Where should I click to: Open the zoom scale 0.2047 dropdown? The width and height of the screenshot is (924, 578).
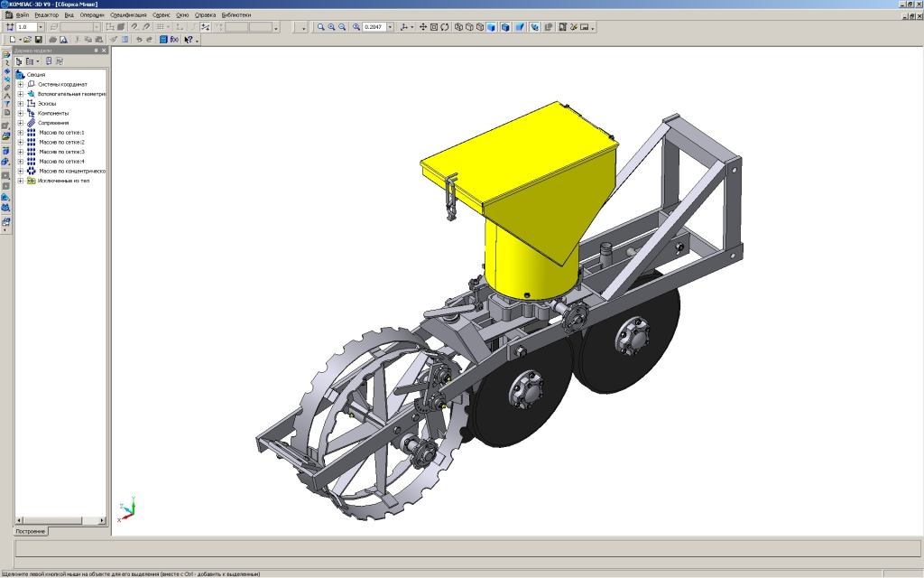[390, 27]
